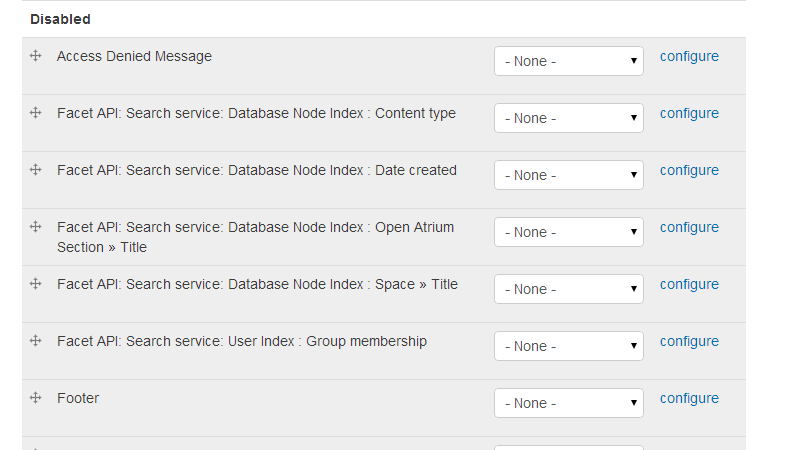The height and width of the screenshot is (450, 800).
Task: Click drag handle beside Space » Title facet
Action: click(x=35, y=285)
